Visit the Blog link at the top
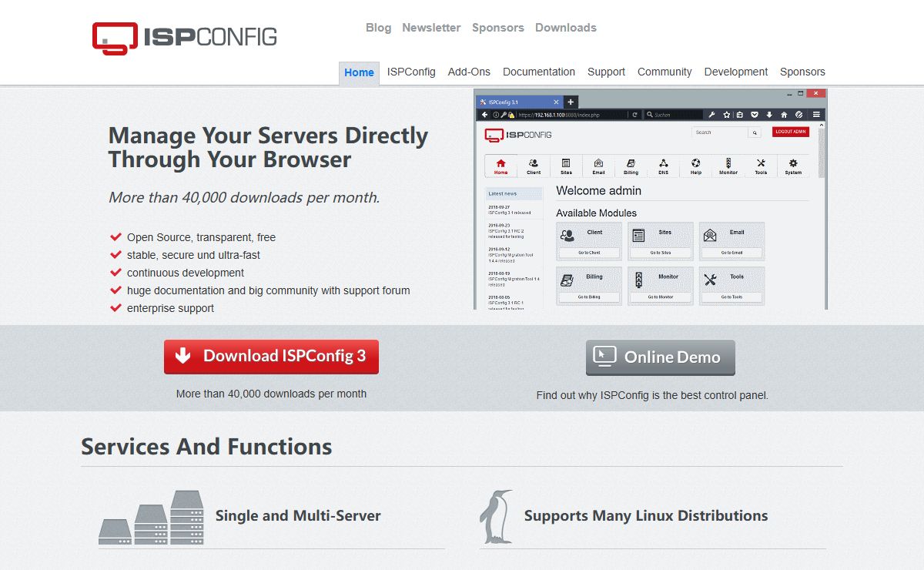The width and height of the screenshot is (924, 570). coord(378,28)
